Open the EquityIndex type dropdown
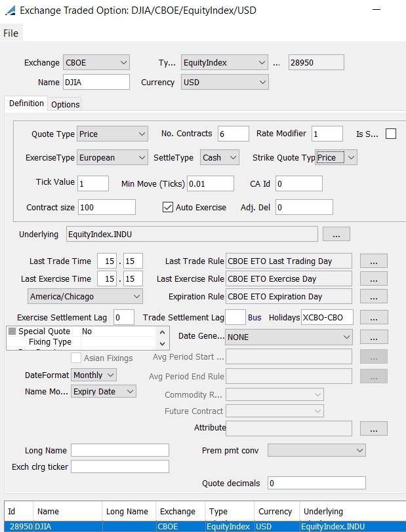The height and width of the screenshot is (532, 406). [224, 63]
